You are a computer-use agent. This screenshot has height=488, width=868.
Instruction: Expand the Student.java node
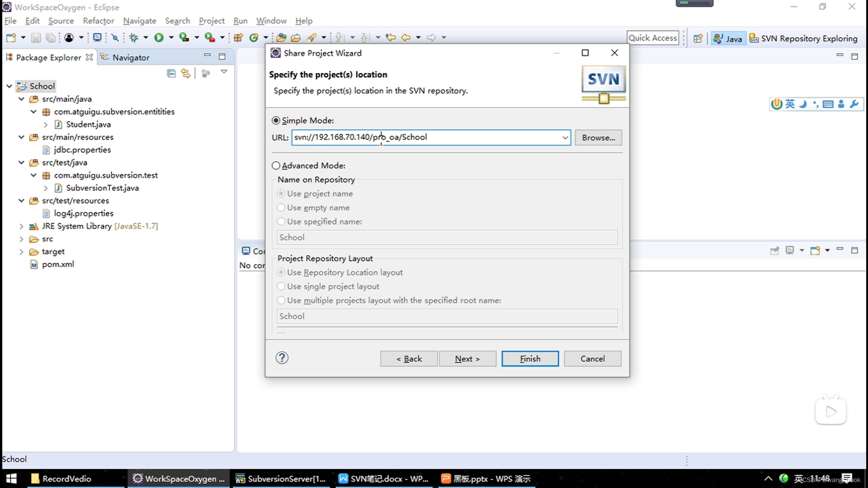[x=46, y=125]
